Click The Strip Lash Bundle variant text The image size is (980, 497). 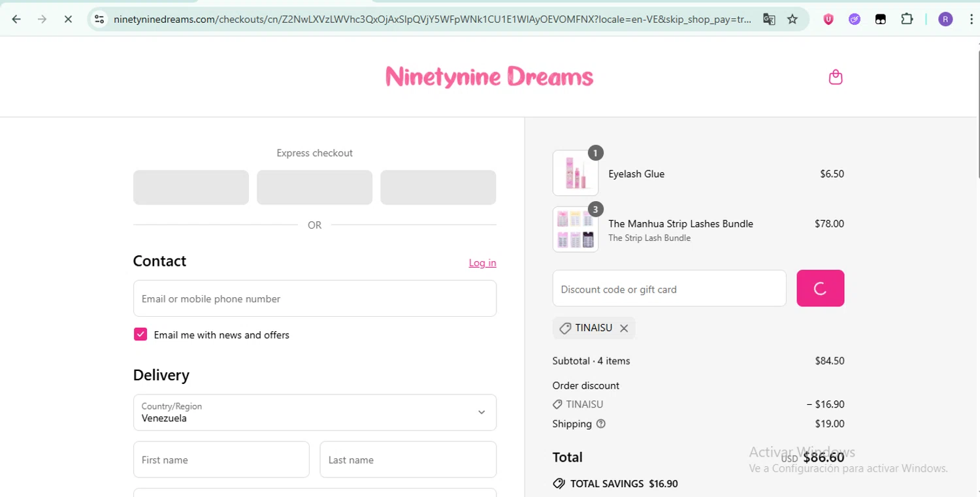tap(649, 238)
